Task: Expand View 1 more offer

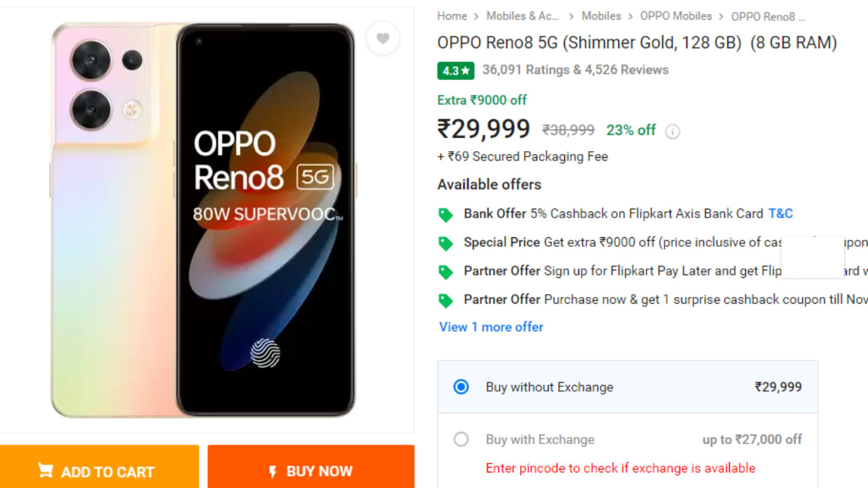Action: 491,327
